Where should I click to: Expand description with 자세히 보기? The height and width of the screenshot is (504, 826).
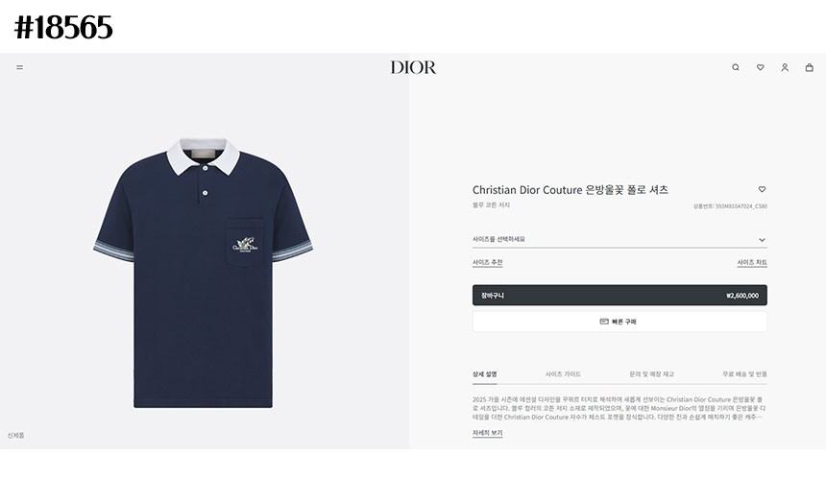pyautogui.click(x=487, y=433)
